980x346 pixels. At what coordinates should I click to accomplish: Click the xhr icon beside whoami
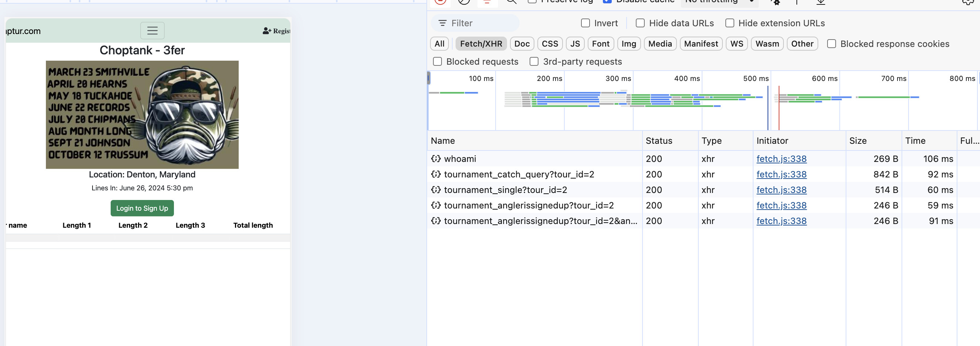click(436, 159)
